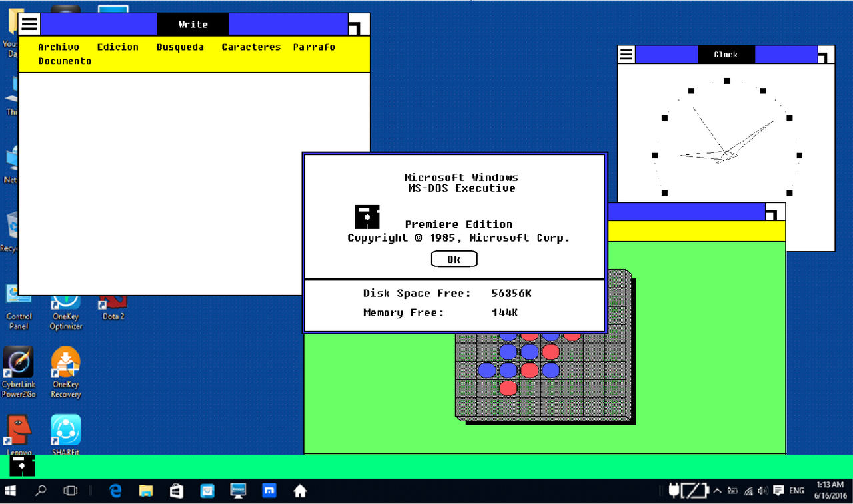Image resolution: width=853 pixels, height=504 pixels.
Task: Open the volume control in the system tray
Action: pos(762,491)
